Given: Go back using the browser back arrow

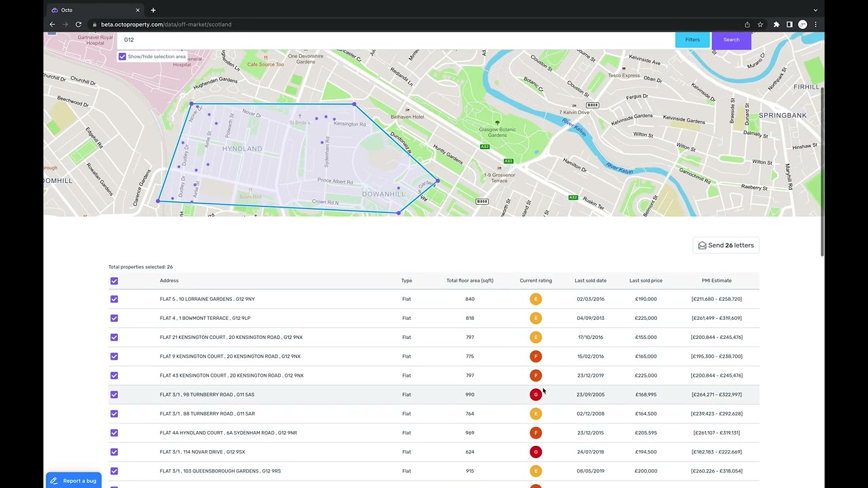Looking at the screenshot, I should [52, 24].
